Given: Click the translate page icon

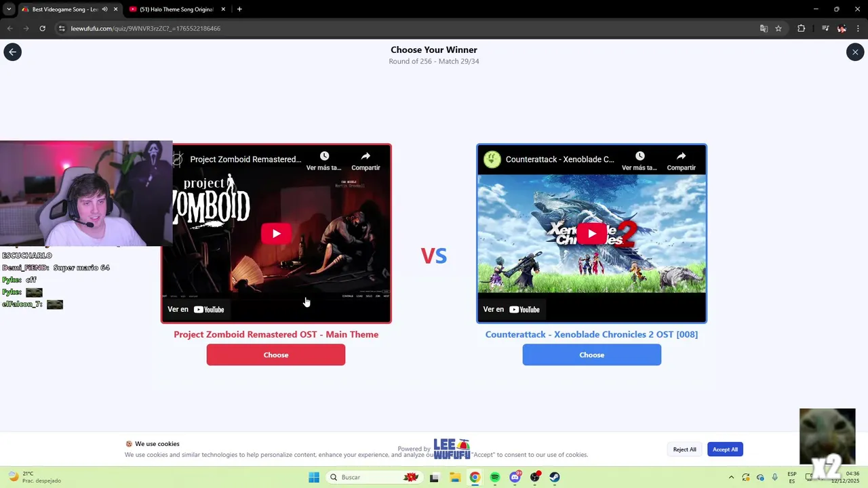Looking at the screenshot, I should pyautogui.click(x=764, y=28).
